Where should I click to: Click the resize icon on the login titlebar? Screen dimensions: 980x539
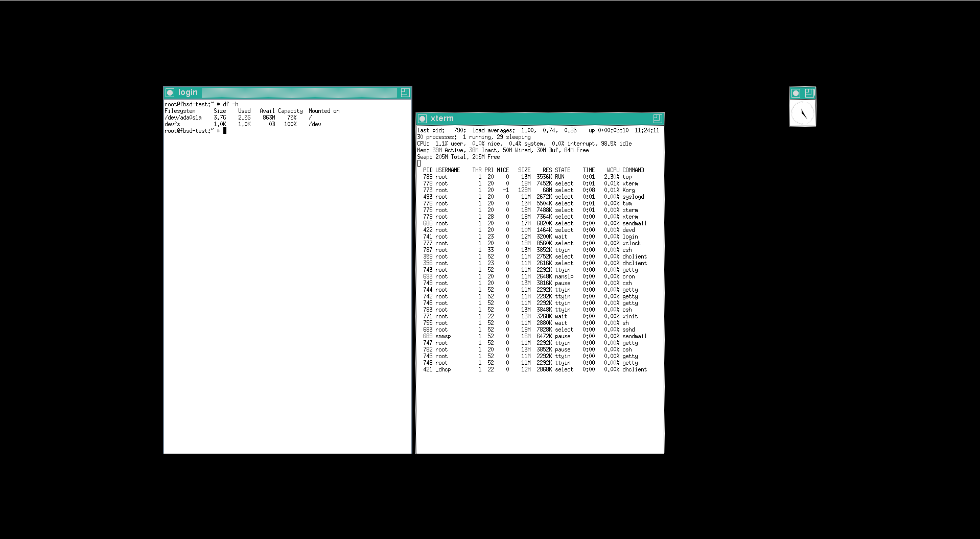[405, 92]
